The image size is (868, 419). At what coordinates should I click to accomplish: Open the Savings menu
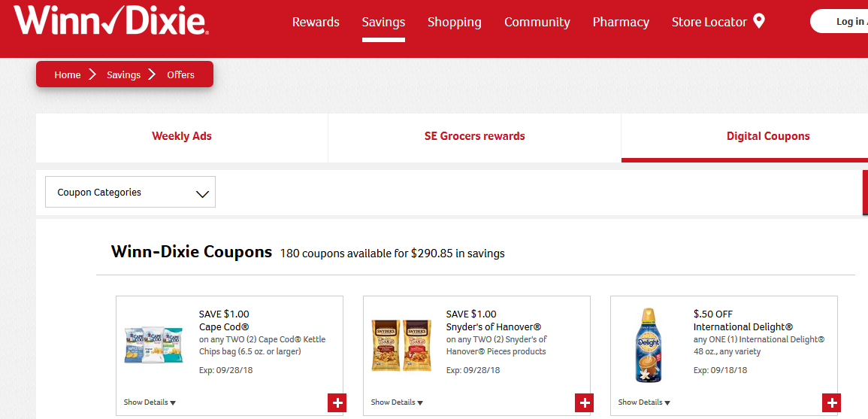(x=383, y=22)
